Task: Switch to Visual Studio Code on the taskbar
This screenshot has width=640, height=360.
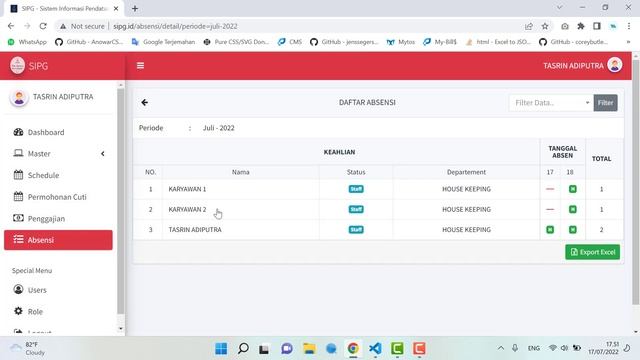Action: tap(375, 349)
